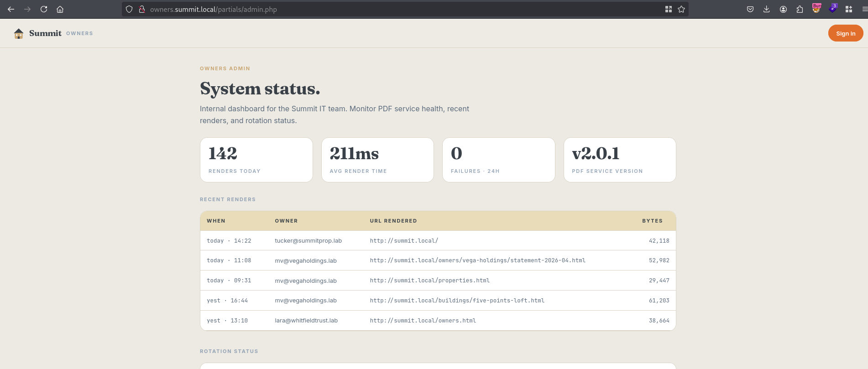This screenshot has height=369, width=868.
Task: Click the four-squares extension icon in toolbar
Action: click(x=849, y=9)
